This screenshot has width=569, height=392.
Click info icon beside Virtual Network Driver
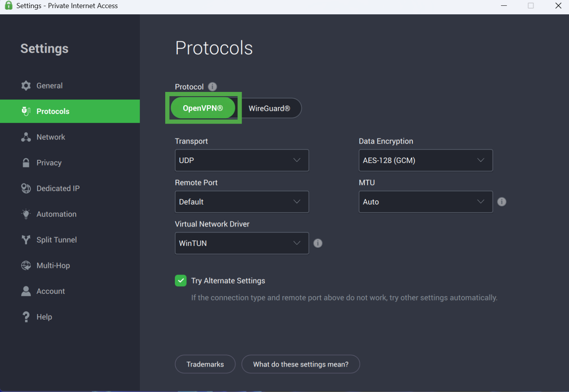point(318,243)
